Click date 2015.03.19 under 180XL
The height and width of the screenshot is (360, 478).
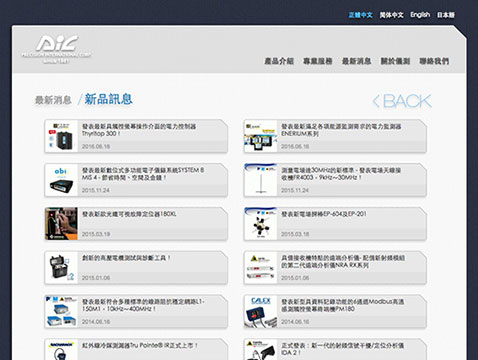pos(96,234)
